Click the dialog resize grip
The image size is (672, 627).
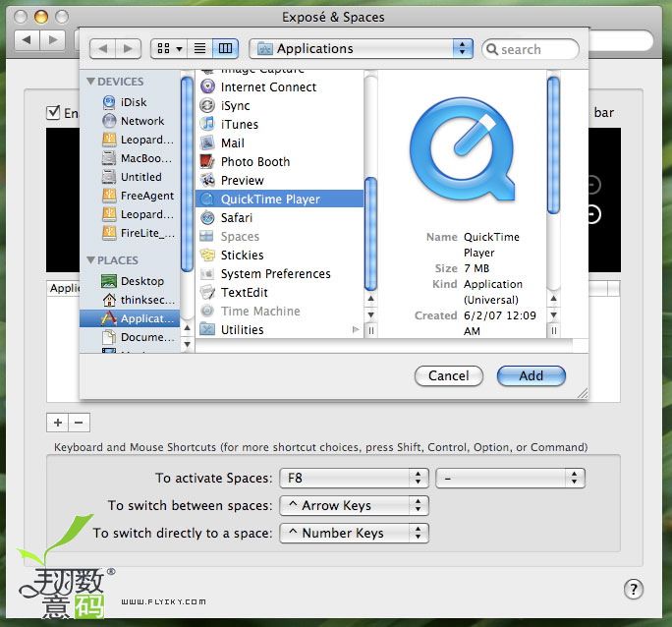click(x=582, y=393)
